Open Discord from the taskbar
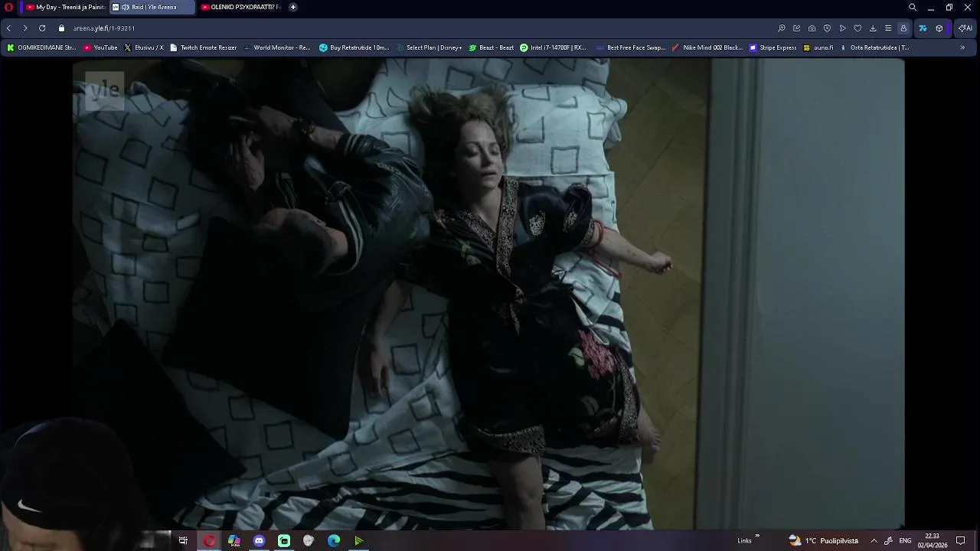The width and height of the screenshot is (980, 551). coord(259,540)
